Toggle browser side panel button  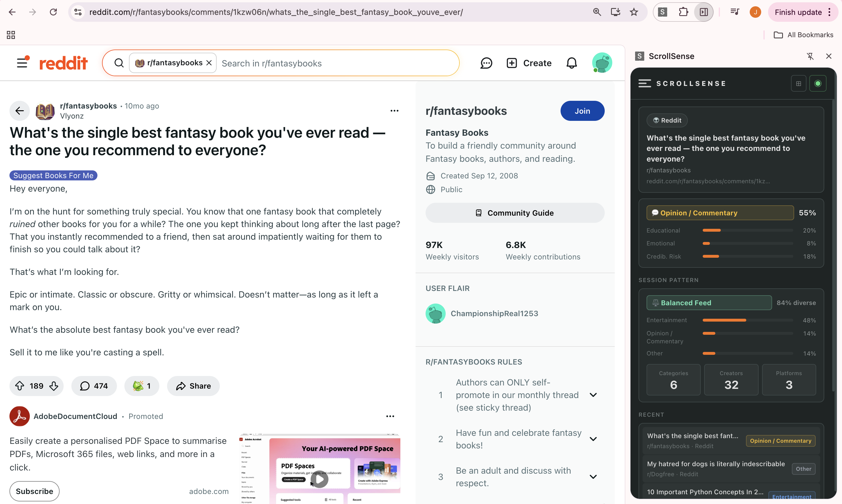click(704, 12)
